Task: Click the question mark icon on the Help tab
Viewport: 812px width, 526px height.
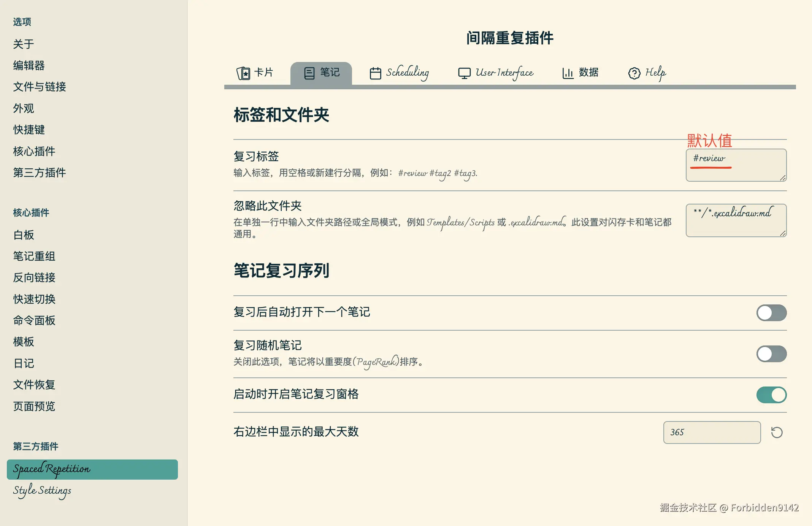Action: click(x=633, y=73)
